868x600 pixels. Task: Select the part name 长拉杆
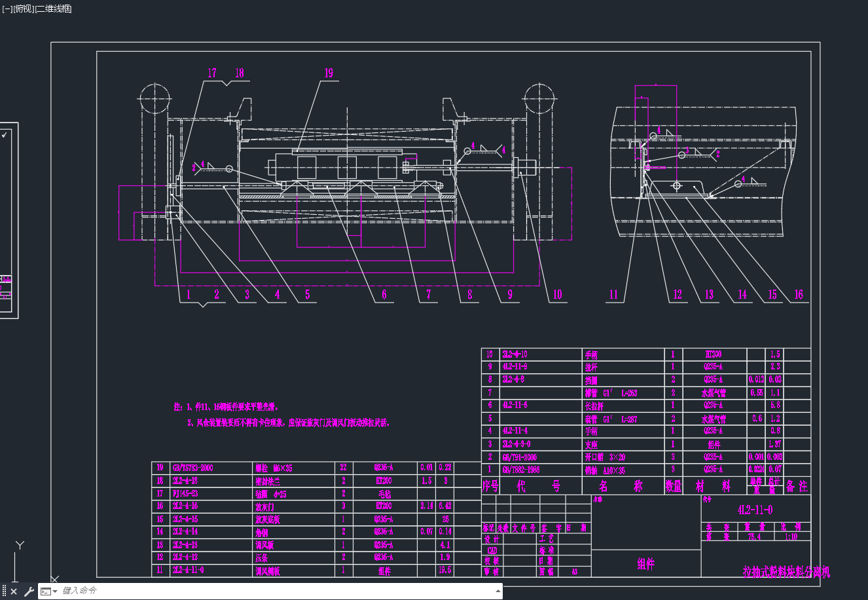pos(594,405)
